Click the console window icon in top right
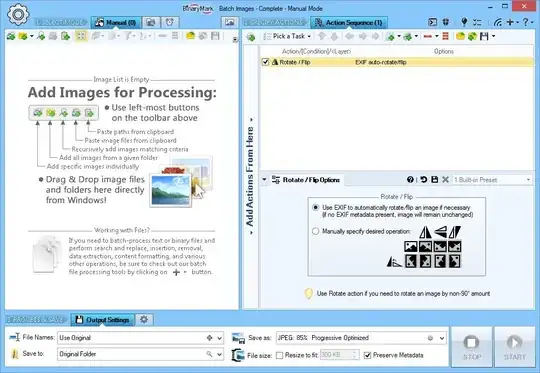Viewport: 540px width, 373px height. click(433, 22)
